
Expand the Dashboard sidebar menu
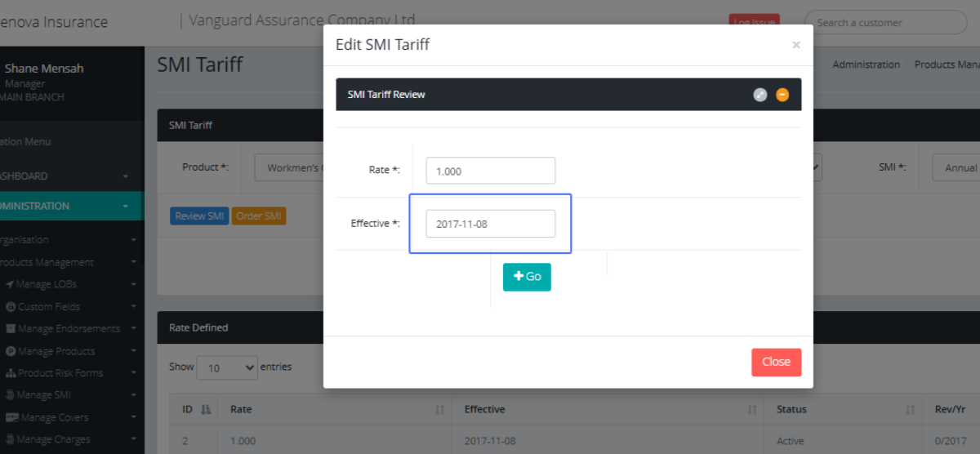pyautogui.click(x=126, y=176)
